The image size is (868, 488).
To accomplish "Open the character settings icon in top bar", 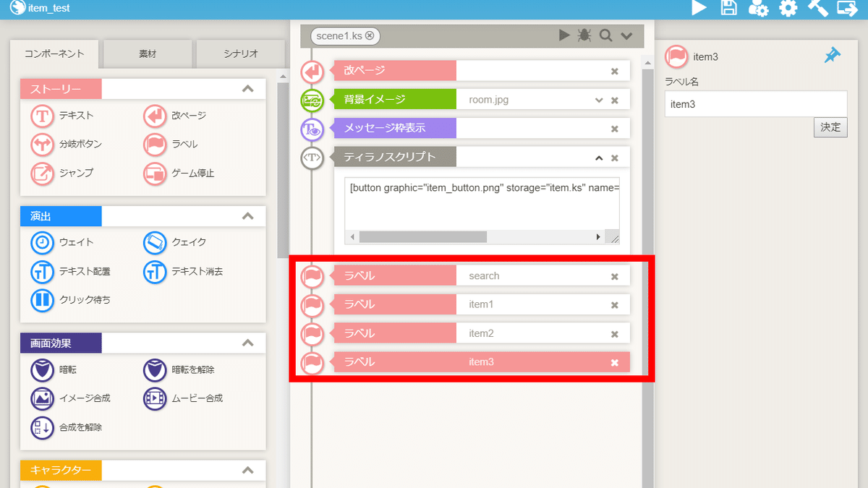I will (x=758, y=8).
